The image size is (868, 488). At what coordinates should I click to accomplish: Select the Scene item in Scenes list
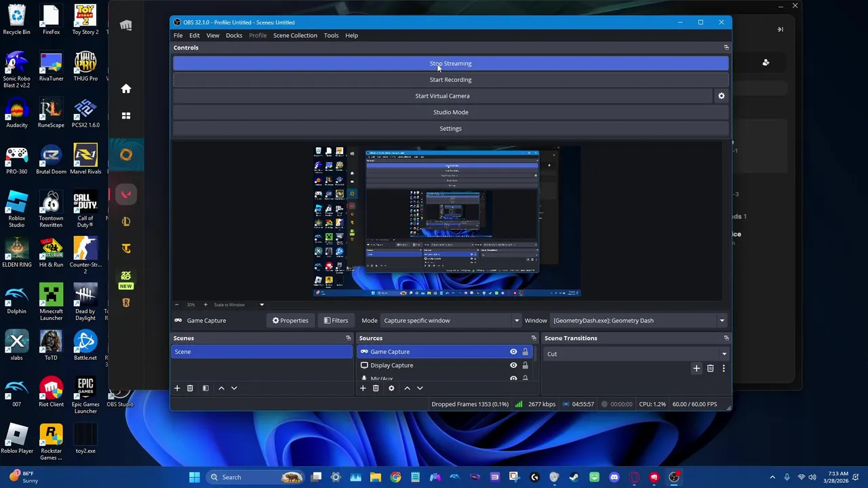point(261,352)
